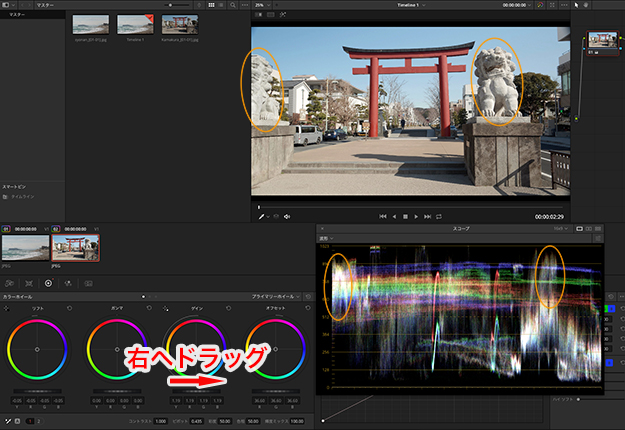Image resolution: width=625 pixels, height=430 pixels.
Task: Select the seascape clip thumbnail in timeline
Action: 24,249
